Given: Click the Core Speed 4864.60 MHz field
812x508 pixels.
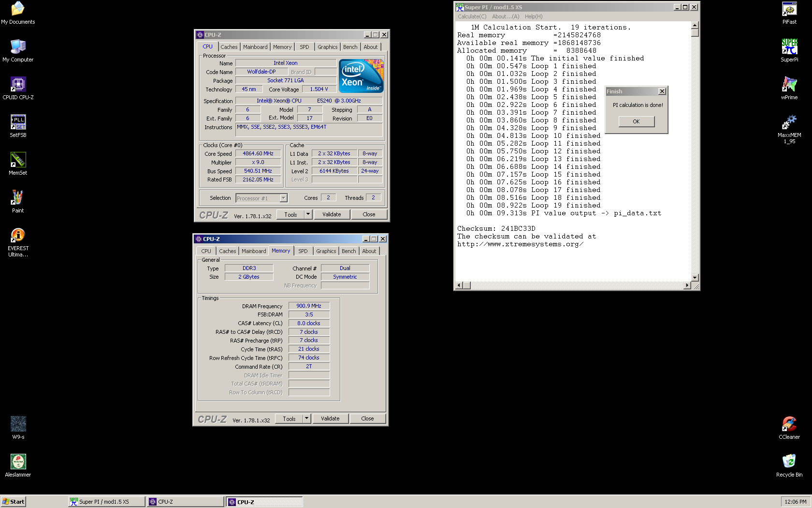Looking at the screenshot, I should [x=258, y=153].
